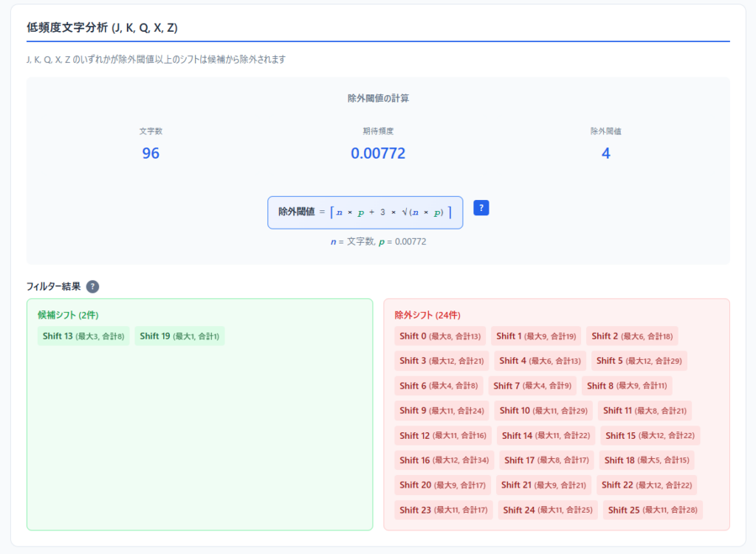Viewport: 756px width, 554px height.
Task: Choose the Shift 22 excluded chip
Action: tap(647, 485)
